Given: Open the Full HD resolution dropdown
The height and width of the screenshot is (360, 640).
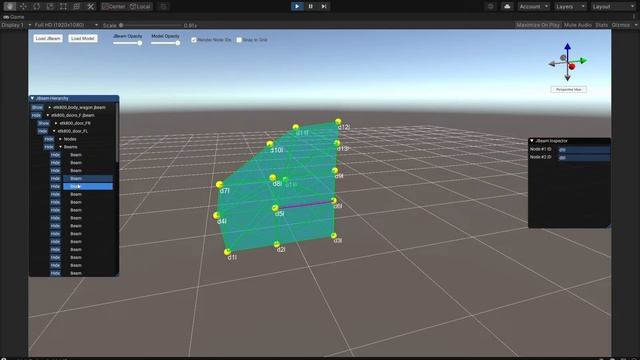Looking at the screenshot, I should (66, 25).
